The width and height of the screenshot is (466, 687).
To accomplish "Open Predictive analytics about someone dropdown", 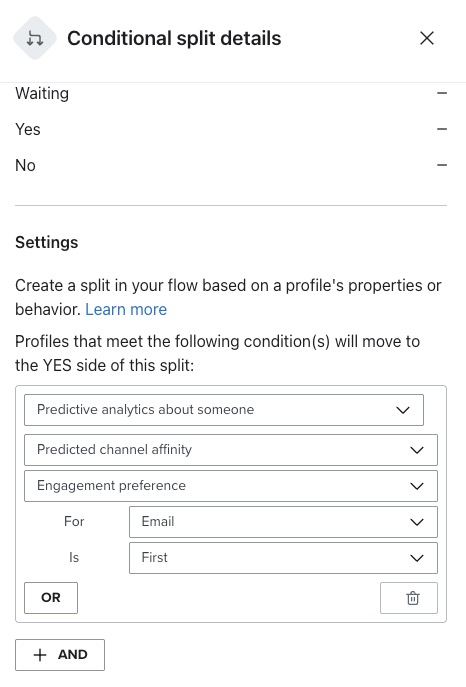I will pyautogui.click(x=224, y=410).
